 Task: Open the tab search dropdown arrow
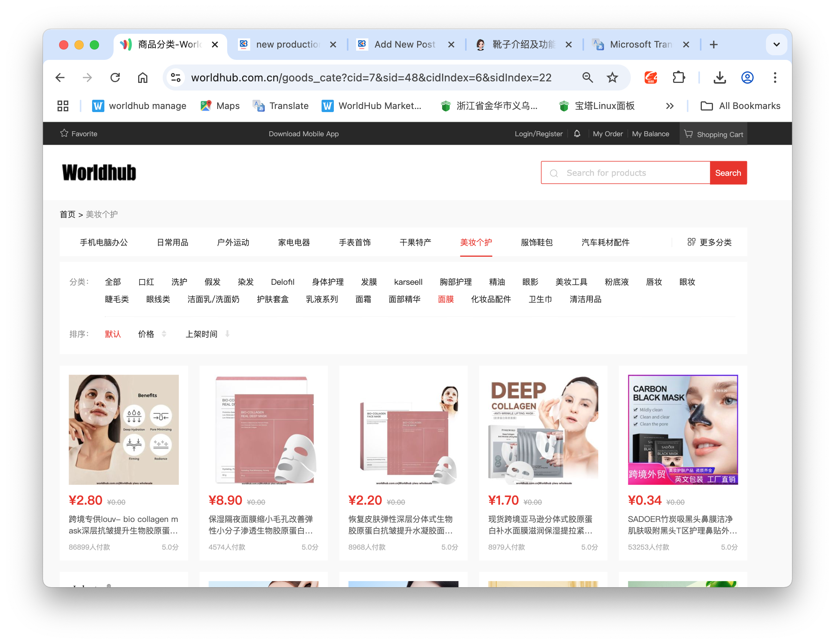776,45
